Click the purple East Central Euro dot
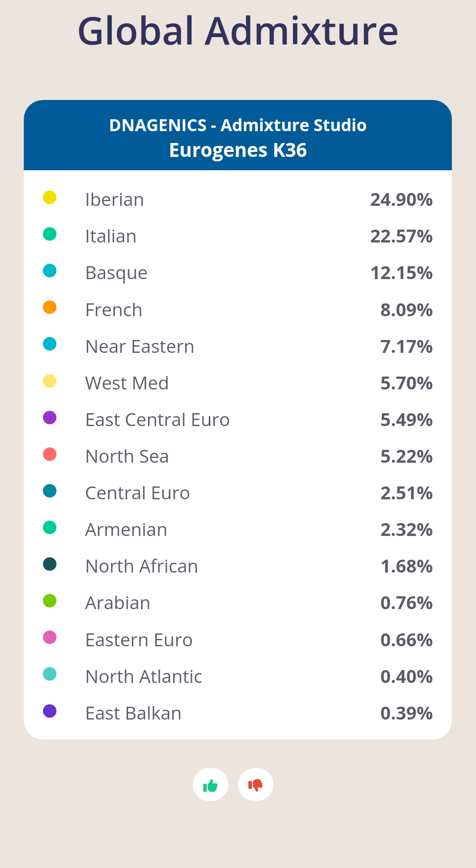 pos(49,418)
